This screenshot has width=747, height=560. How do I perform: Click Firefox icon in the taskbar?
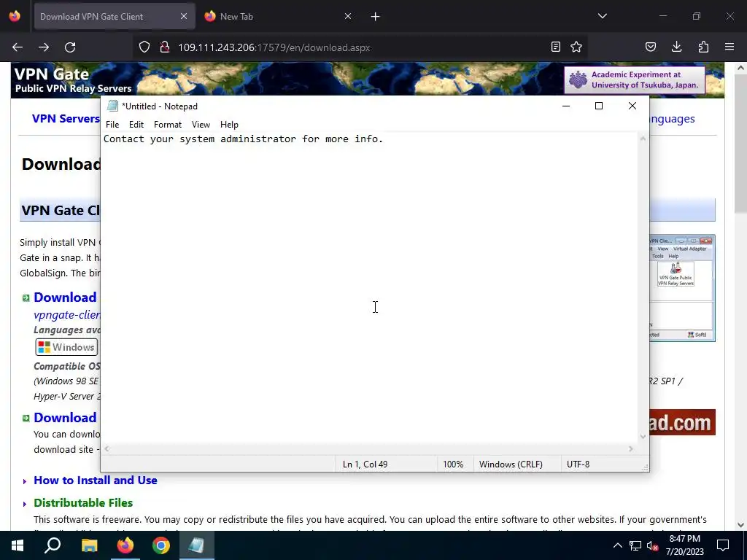click(125, 545)
